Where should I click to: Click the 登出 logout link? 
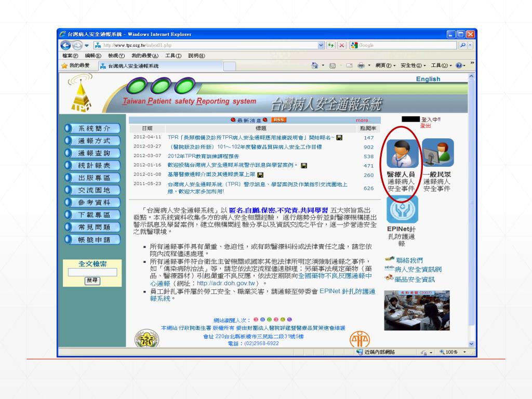click(x=425, y=126)
